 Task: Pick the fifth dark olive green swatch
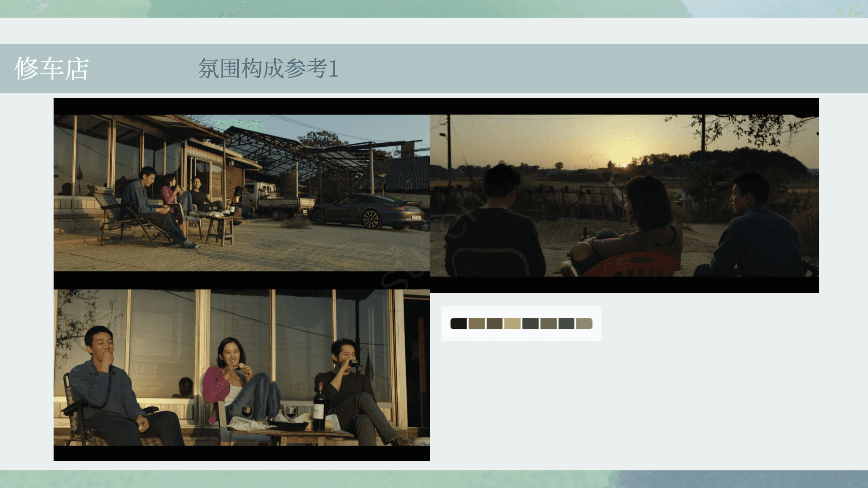pyautogui.click(x=530, y=324)
